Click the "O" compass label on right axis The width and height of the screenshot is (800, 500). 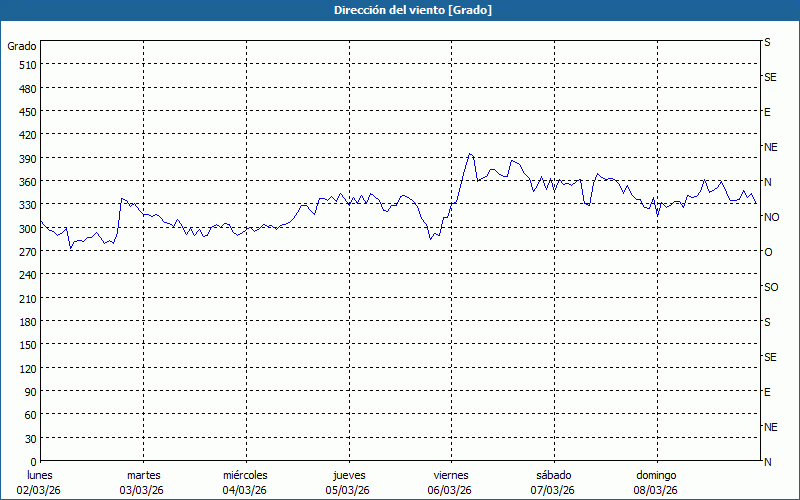pos(768,252)
